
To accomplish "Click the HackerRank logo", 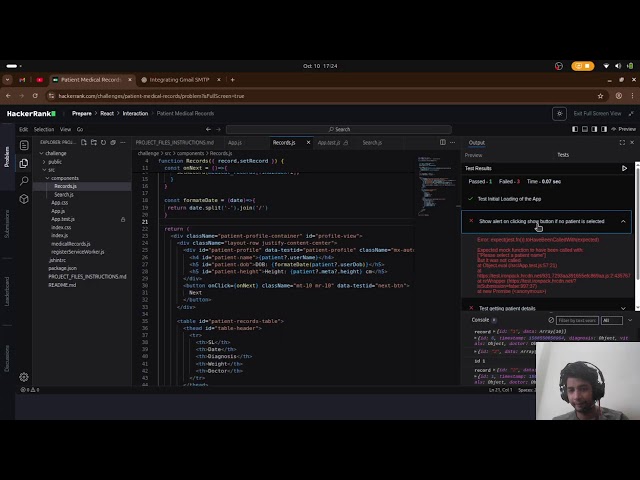I will [31, 113].
